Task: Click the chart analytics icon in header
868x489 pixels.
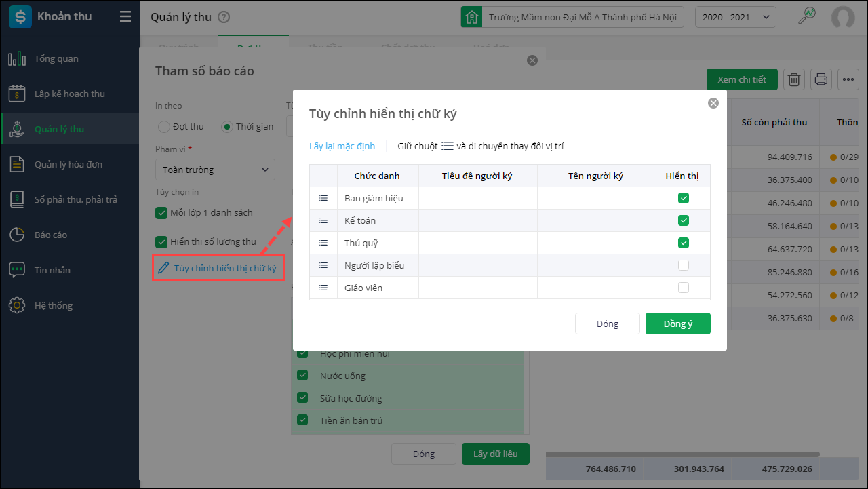Action: click(807, 16)
